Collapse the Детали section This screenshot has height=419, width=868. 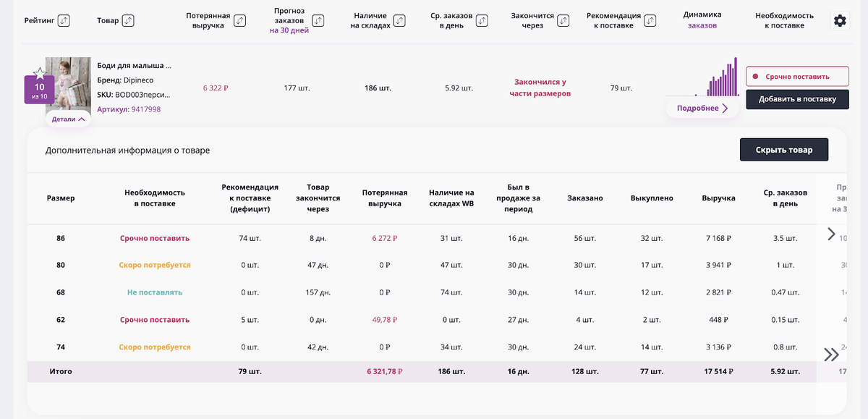pos(69,119)
